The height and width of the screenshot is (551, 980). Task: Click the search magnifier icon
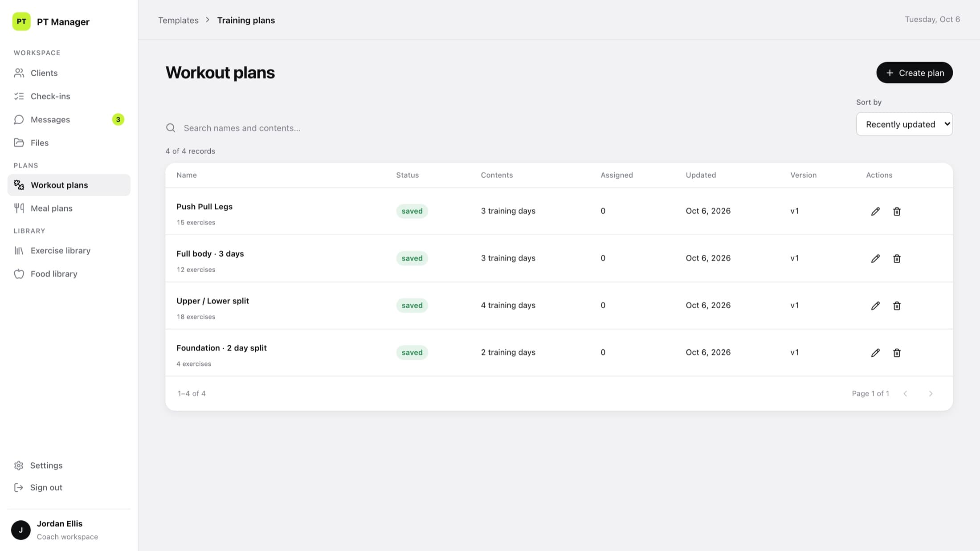point(171,128)
